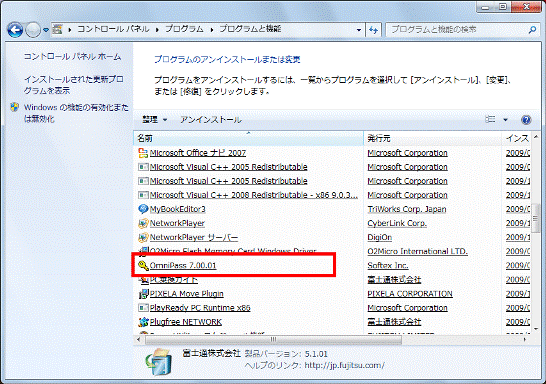Click publisher CyberLink Corp. cell
The height and width of the screenshot is (384, 546).
397,223
